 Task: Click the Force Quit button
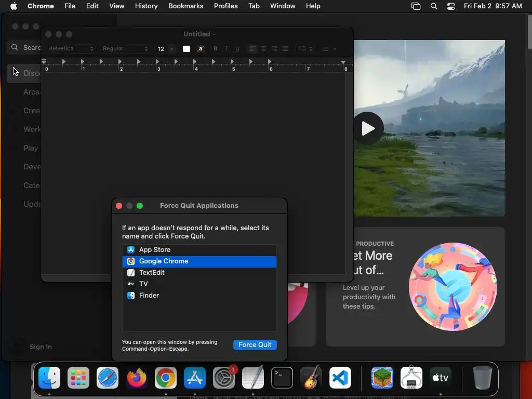coord(255,345)
